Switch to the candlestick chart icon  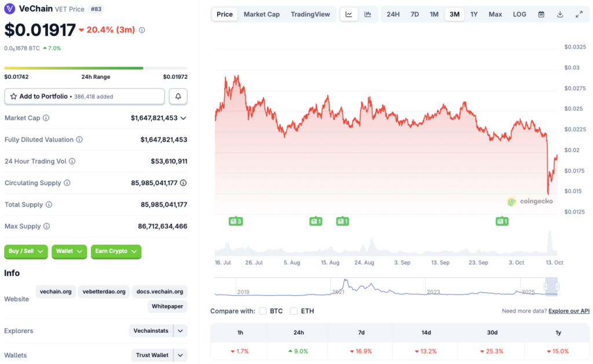click(x=367, y=14)
